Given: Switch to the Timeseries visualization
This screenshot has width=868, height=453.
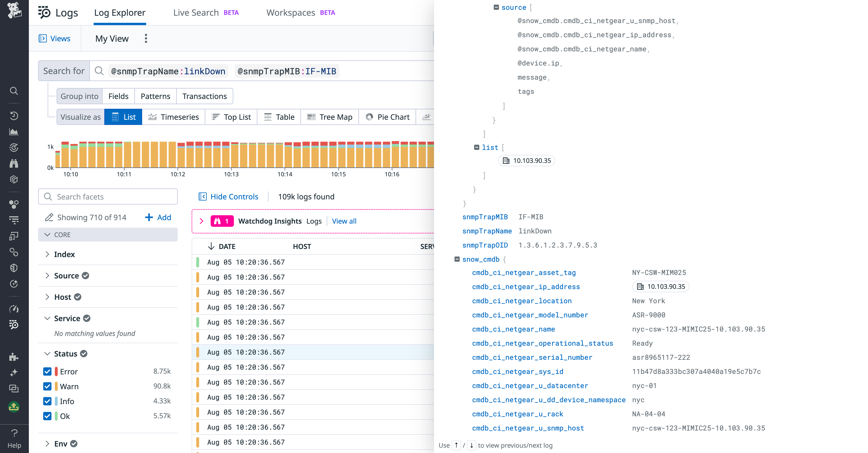Looking at the screenshot, I should (x=174, y=117).
